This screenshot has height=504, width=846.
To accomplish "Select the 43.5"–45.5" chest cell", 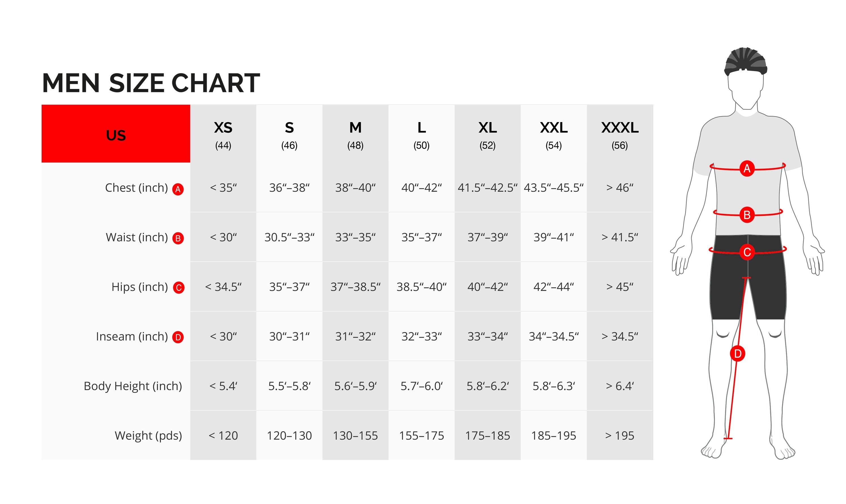I will tap(554, 188).
